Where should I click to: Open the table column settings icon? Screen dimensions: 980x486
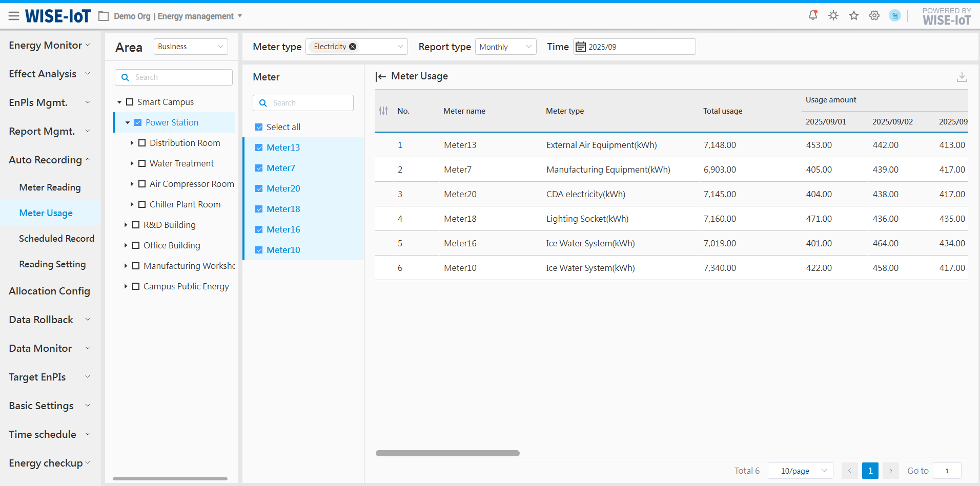(x=383, y=111)
